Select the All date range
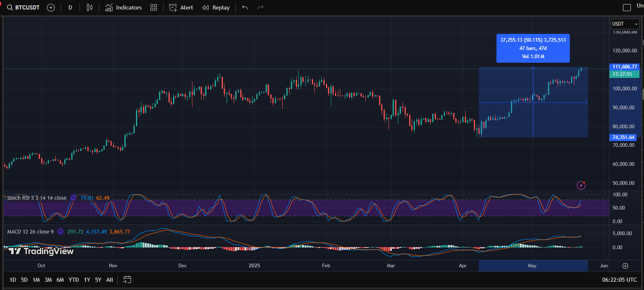 (x=110, y=280)
